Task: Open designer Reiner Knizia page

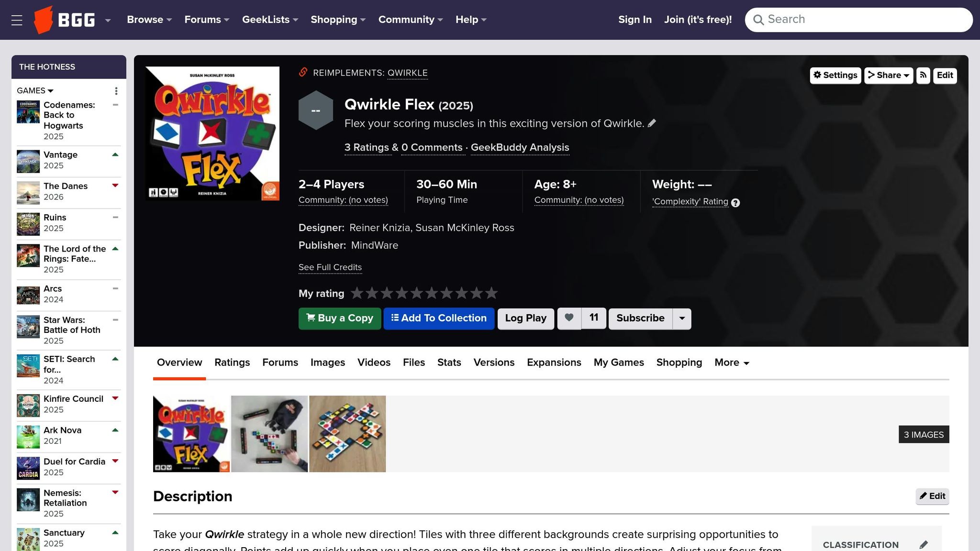Action: [x=379, y=228]
